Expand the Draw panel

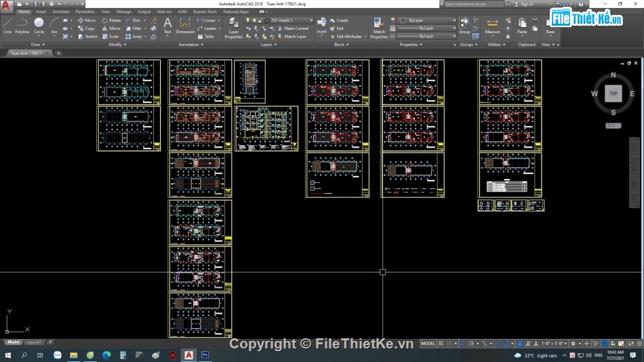(x=37, y=44)
